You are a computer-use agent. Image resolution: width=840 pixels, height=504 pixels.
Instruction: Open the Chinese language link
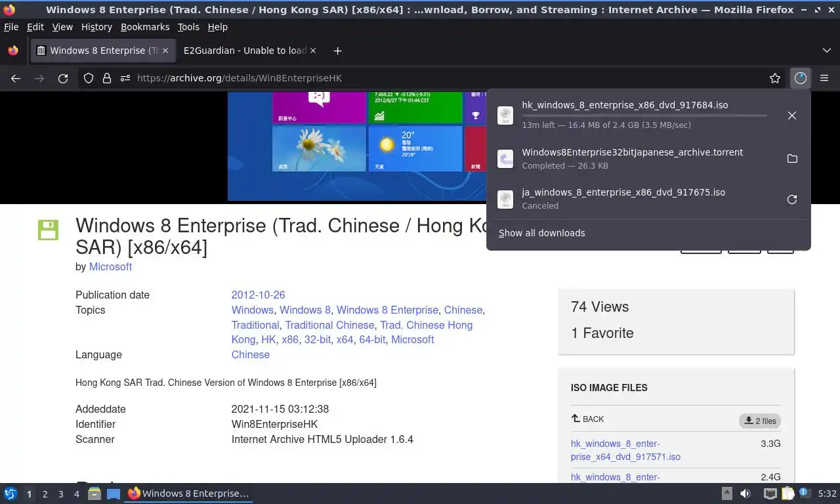click(x=250, y=354)
